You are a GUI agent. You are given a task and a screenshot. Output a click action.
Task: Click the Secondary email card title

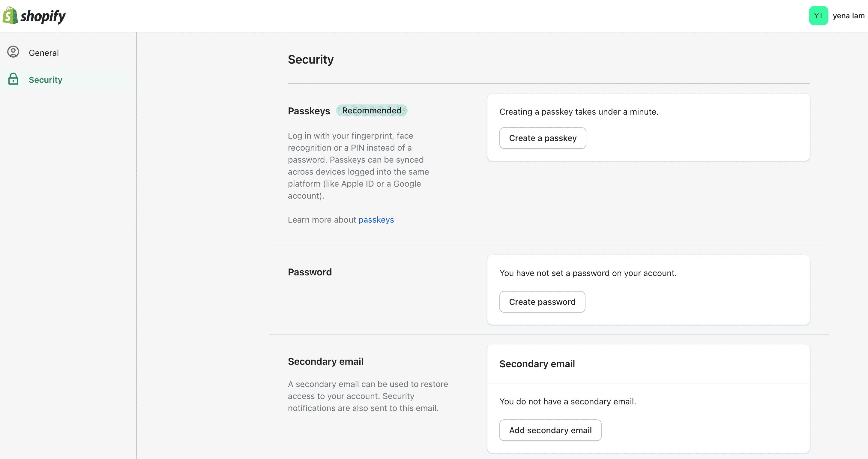(537, 364)
